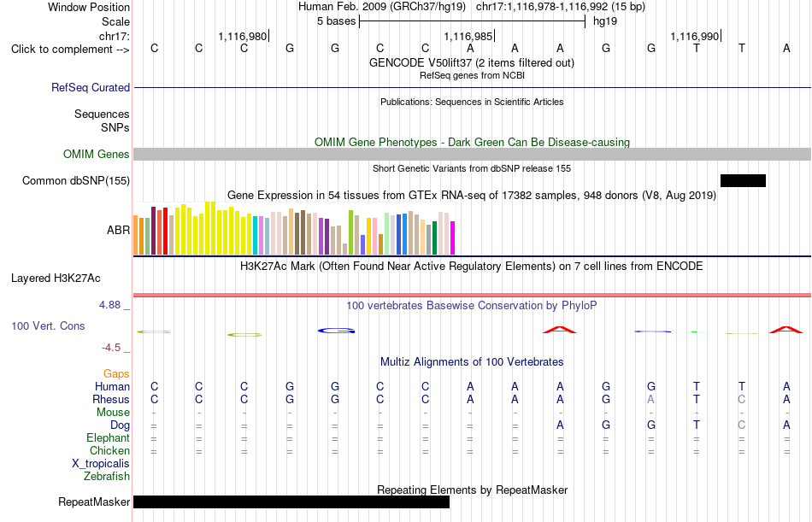Click the magenta bar in GTEx chart

pyautogui.click(x=453, y=238)
